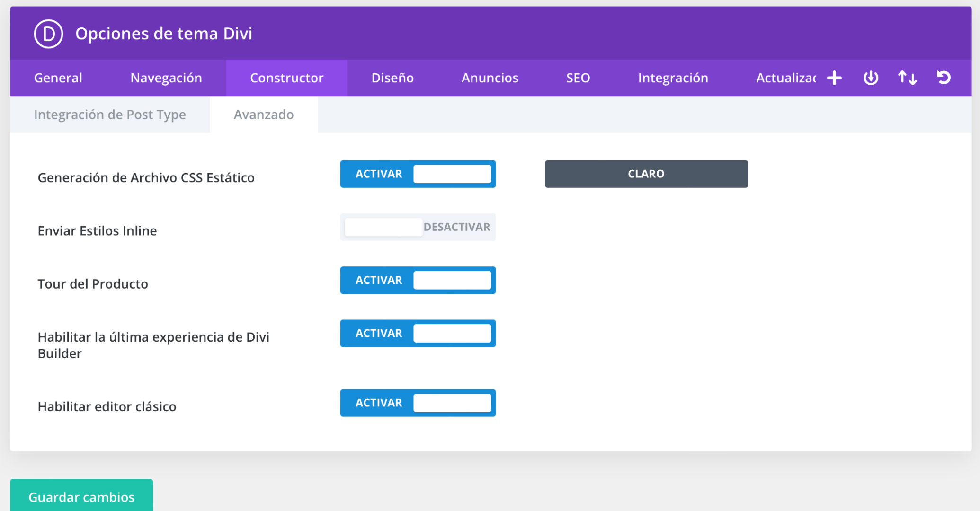
Task: Switch to the Navegación tab
Action: (166, 78)
